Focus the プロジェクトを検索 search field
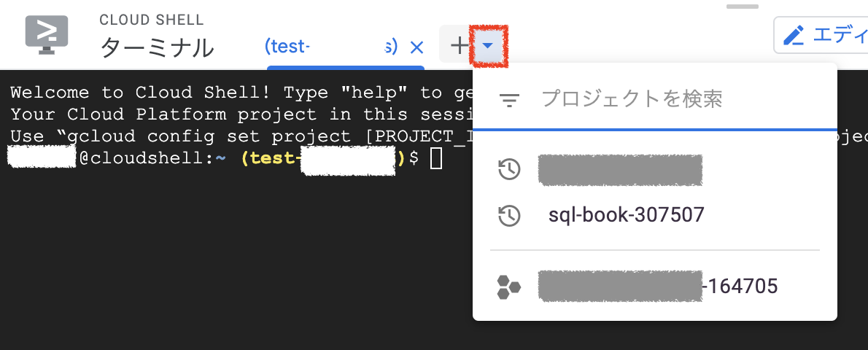Viewport: 868px width, 350px height. [655, 98]
